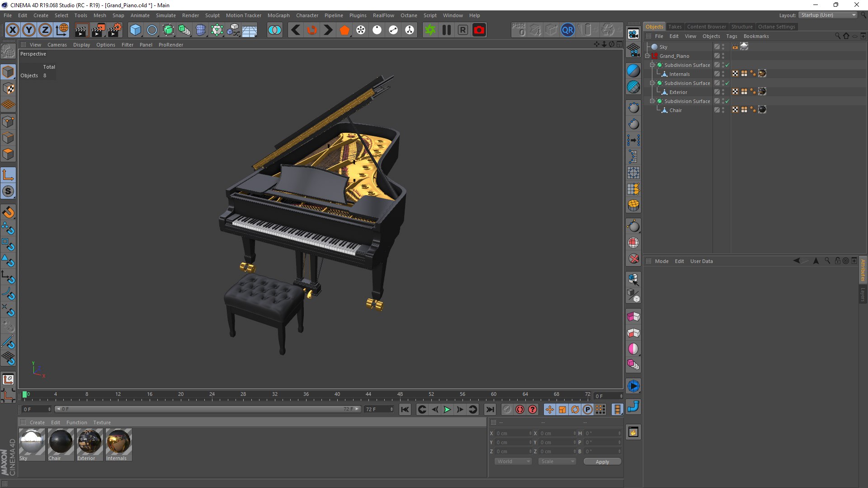Open the MoGraph menu
868x488 pixels.
tap(278, 15)
